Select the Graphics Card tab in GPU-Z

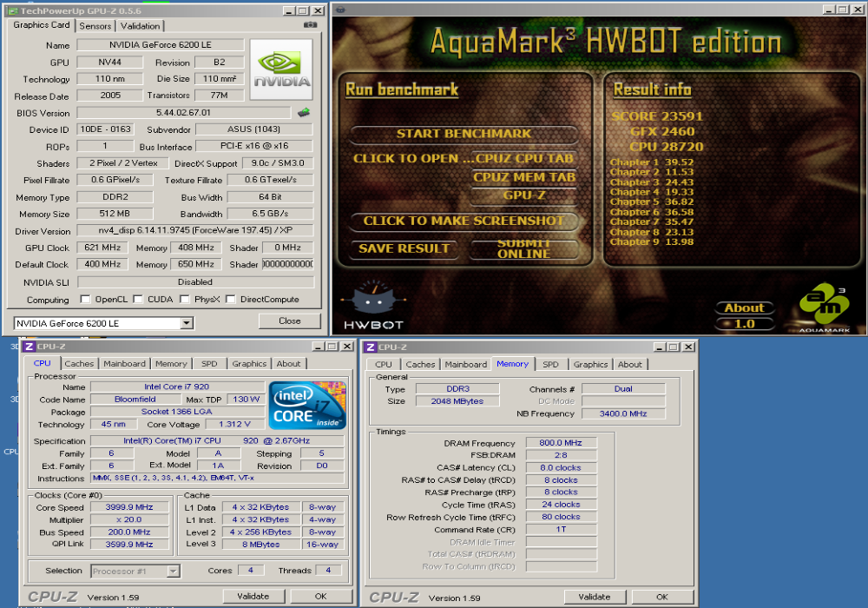pos(42,25)
